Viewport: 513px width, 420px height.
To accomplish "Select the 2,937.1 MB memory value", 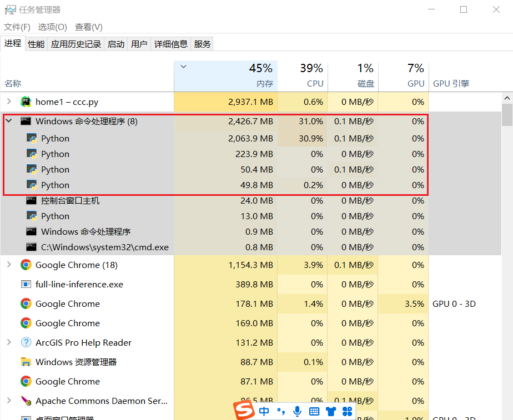I will pyautogui.click(x=250, y=102).
